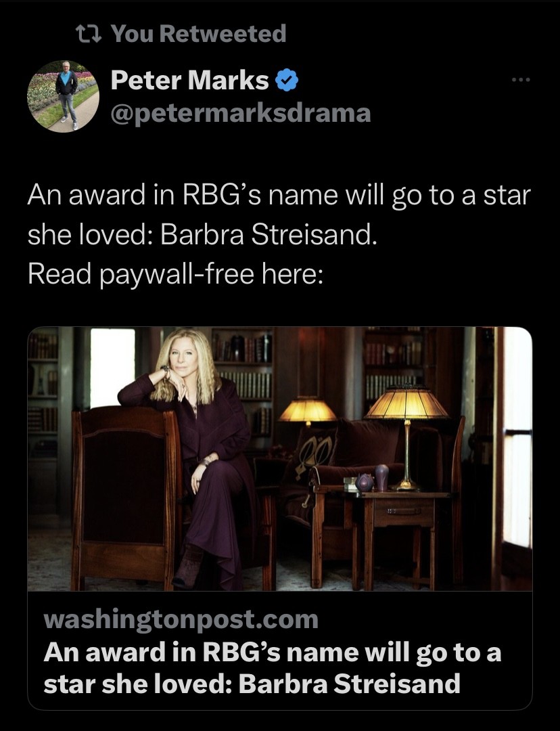The width and height of the screenshot is (560, 731).
Task: Click the retweet arrows icon
Action: [88, 34]
